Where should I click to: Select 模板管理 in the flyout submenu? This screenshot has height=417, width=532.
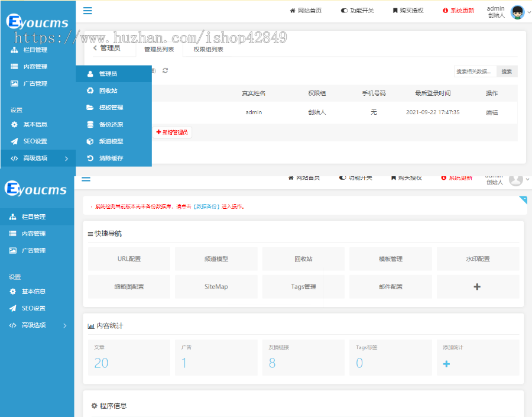click(113, 108)
